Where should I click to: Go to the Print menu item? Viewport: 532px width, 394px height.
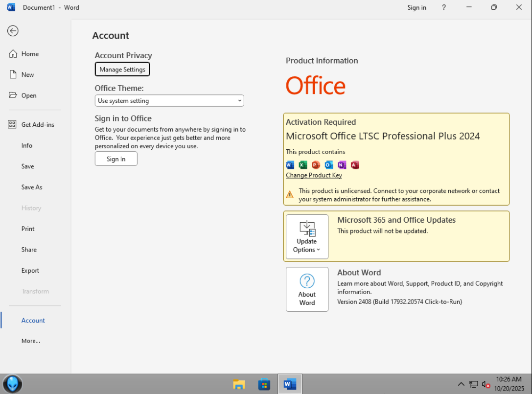[28, 229]
